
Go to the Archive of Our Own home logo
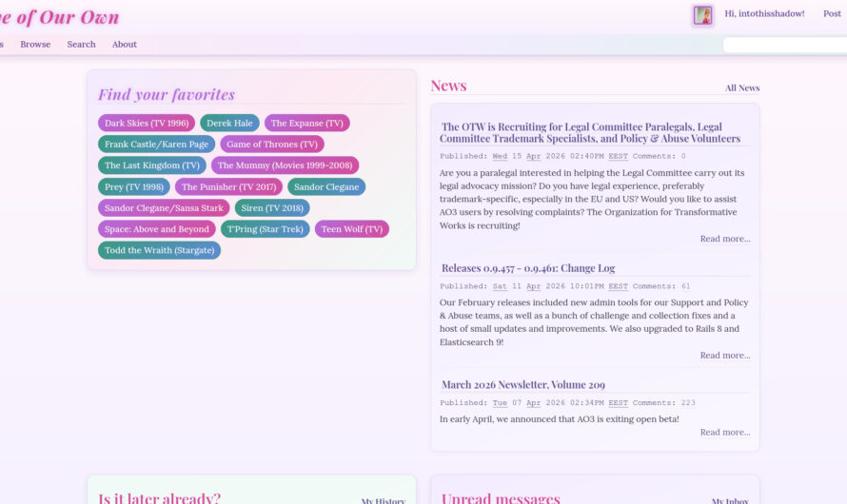click(59, 17)
